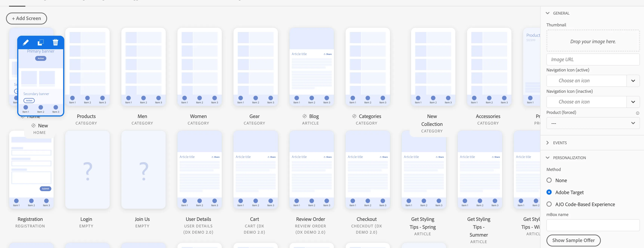Select the Login empty screen thumbnail
644x248 pixels.
pyautogui.click(x=87, y=170)
